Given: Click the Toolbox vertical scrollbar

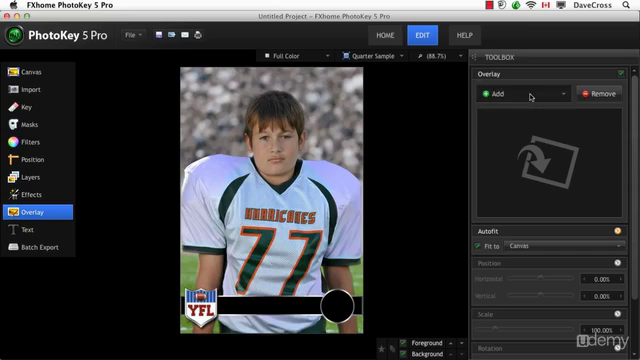Looking at the screenshot, I should [x=634, y=188].
